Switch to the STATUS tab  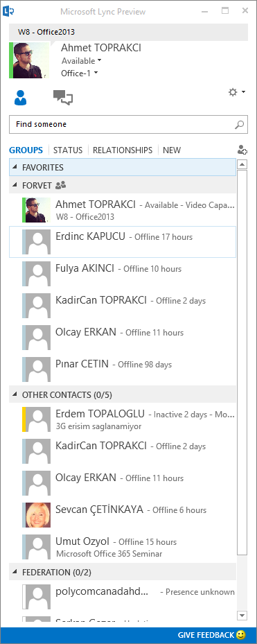pyautogui.click(x=68, y=150)
